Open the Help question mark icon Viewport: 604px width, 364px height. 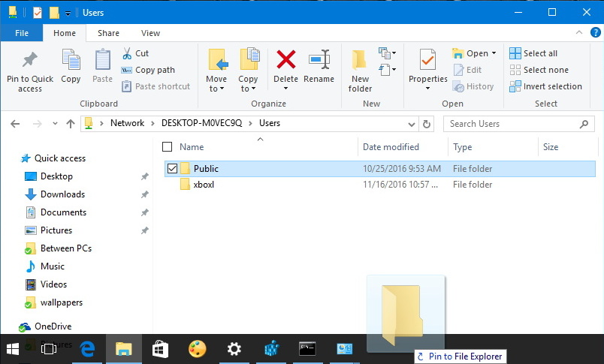pos(596,33)
